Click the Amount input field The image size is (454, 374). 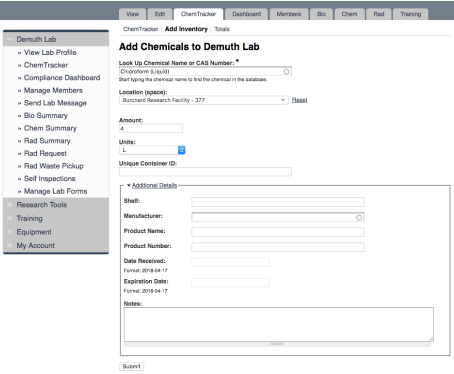(x=151, y=128)
